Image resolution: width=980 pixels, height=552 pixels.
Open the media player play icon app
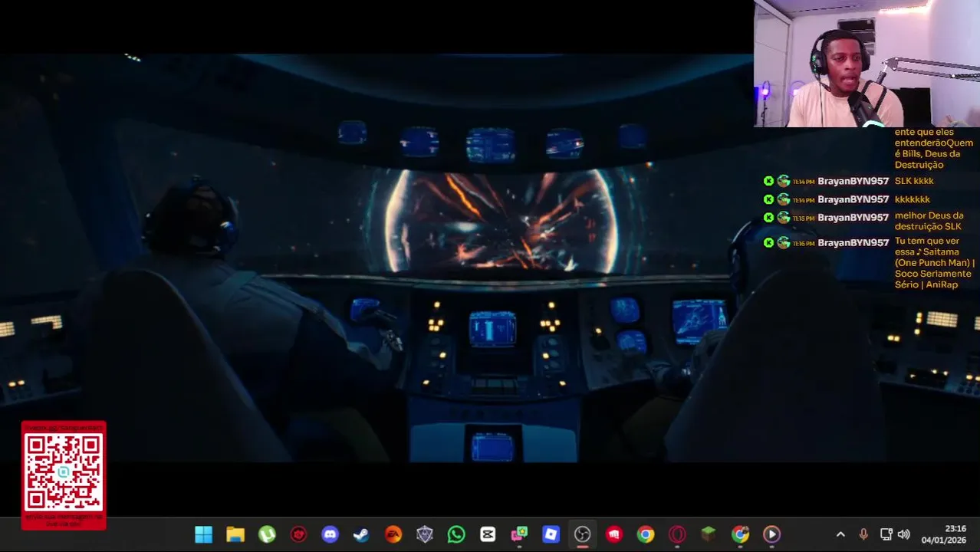pos(771,534)
